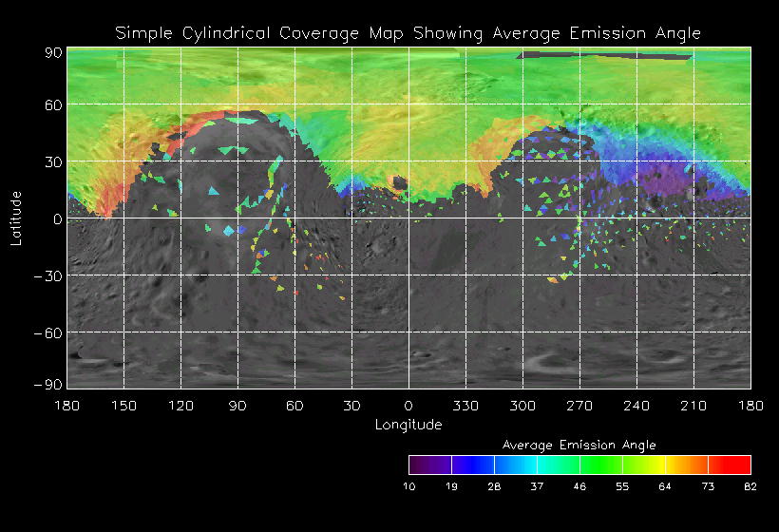The height and width of the screenshot is (532, 779).
Task: Click the orange color bar segment between 64 and 73
Action: tap(686, 465)
